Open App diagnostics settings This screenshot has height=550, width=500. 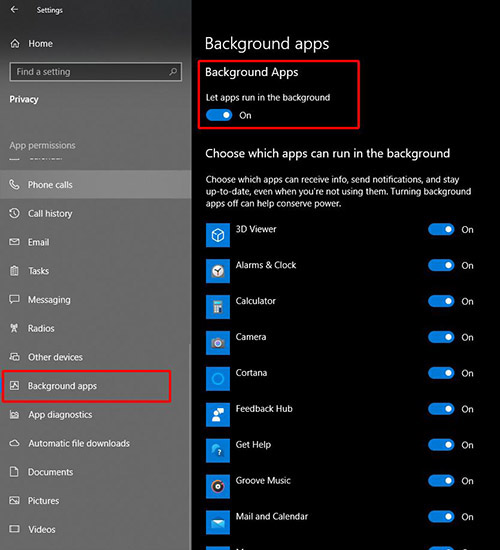[x=95, y=415]
